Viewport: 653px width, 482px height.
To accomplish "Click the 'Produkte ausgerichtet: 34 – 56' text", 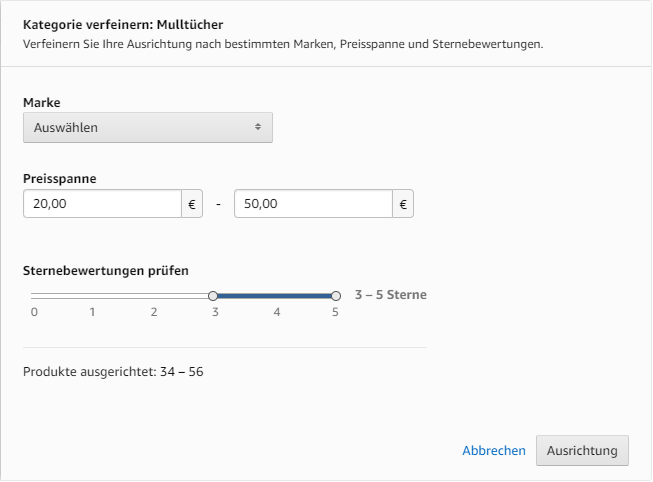I will pyautogui.click(x=113, y=372).
